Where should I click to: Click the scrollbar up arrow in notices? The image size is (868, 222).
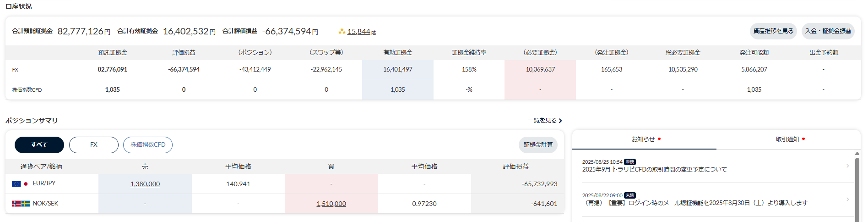pos(857,154)
